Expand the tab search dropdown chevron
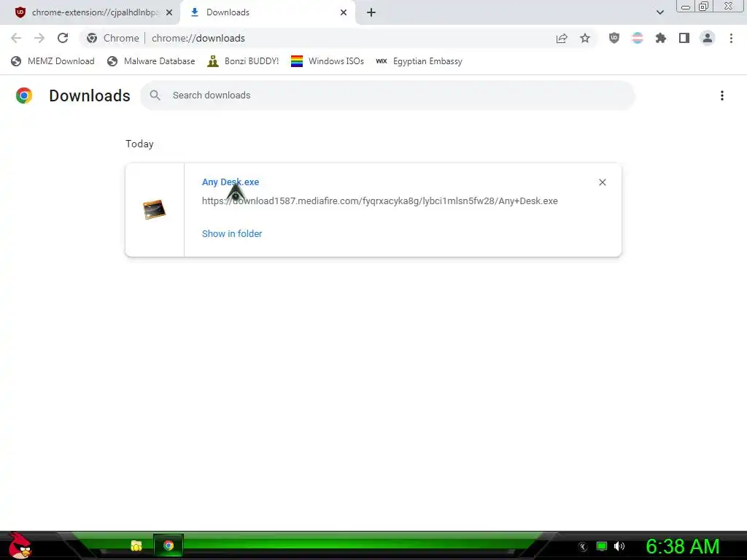 tap(659, 12)
